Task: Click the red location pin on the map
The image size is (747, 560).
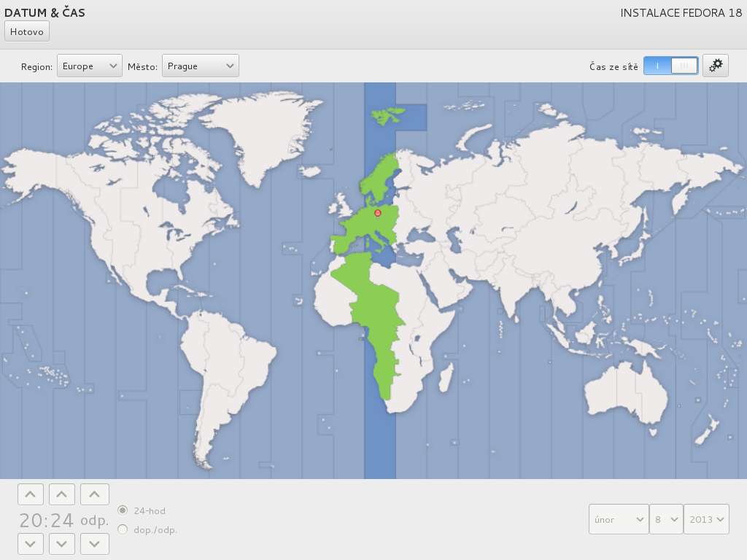Action: [377, 213]
